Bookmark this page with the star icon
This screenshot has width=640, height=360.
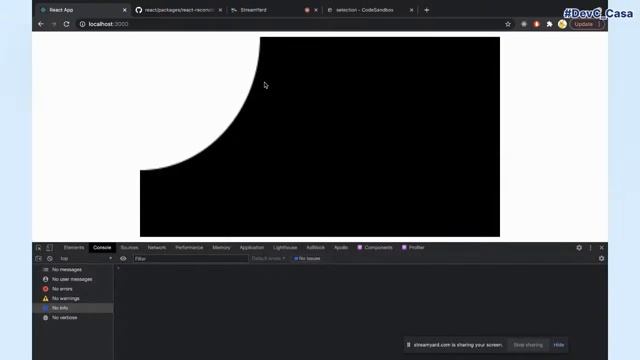tap(508, 24)
